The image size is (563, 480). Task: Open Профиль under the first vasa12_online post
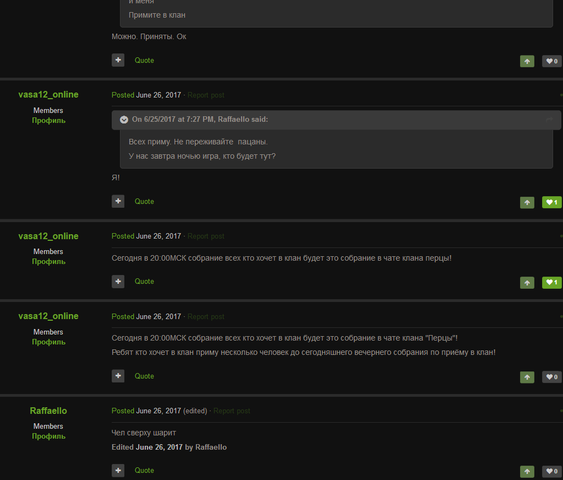pos(48,120)
